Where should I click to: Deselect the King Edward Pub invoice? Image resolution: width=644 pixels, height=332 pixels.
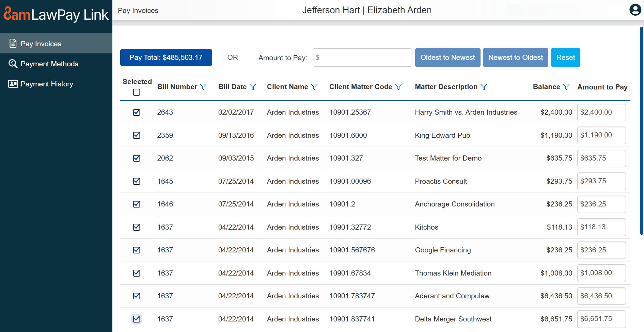pos(136,135)
